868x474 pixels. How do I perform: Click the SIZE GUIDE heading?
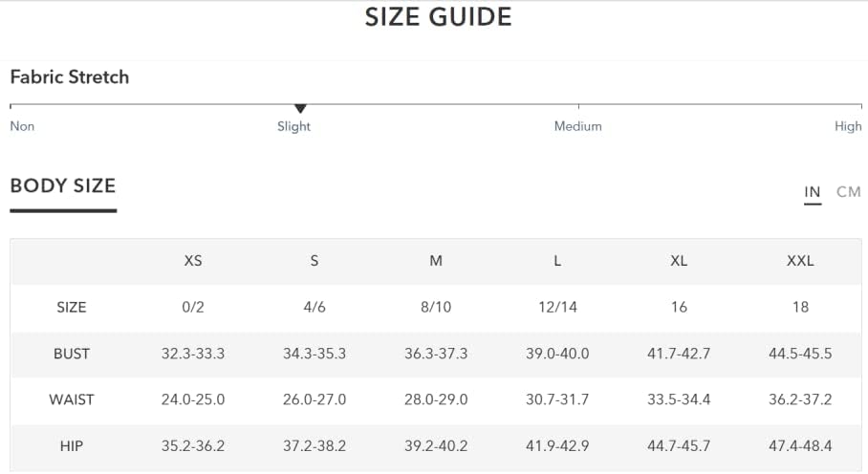438,16
